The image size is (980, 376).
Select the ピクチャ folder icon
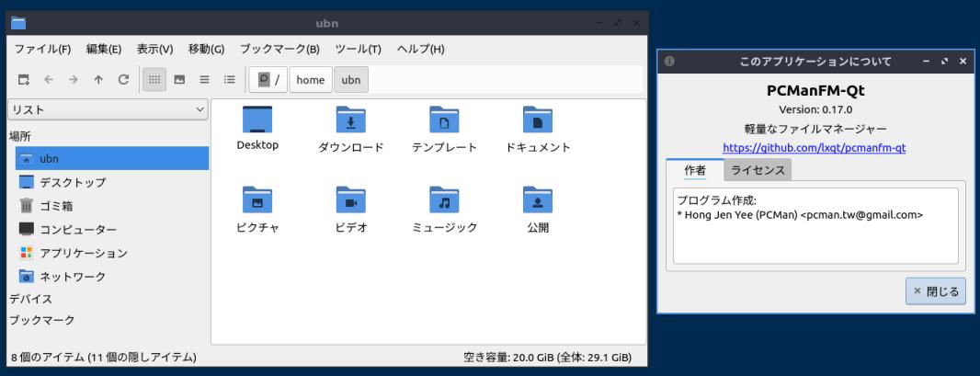[257, 199]
